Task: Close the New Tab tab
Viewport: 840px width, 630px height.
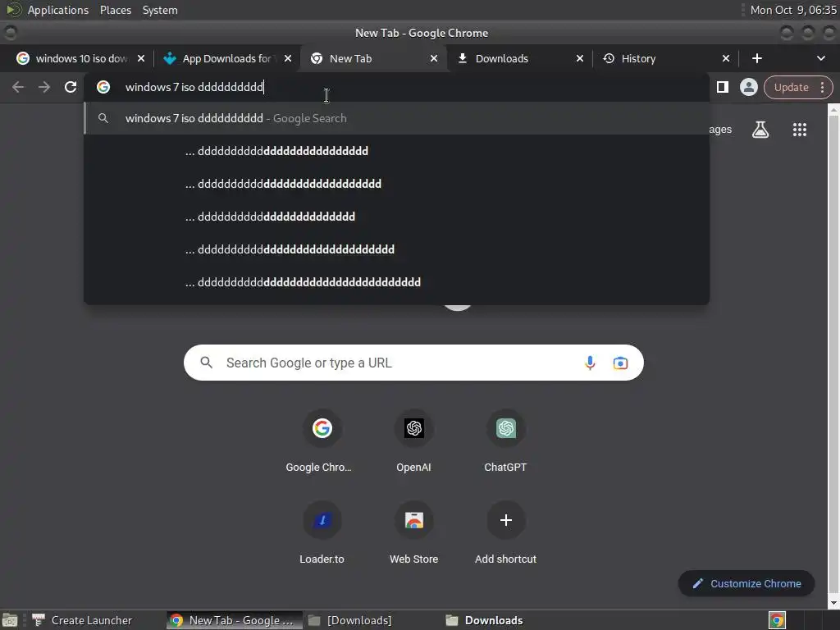Action: (434, 58)
